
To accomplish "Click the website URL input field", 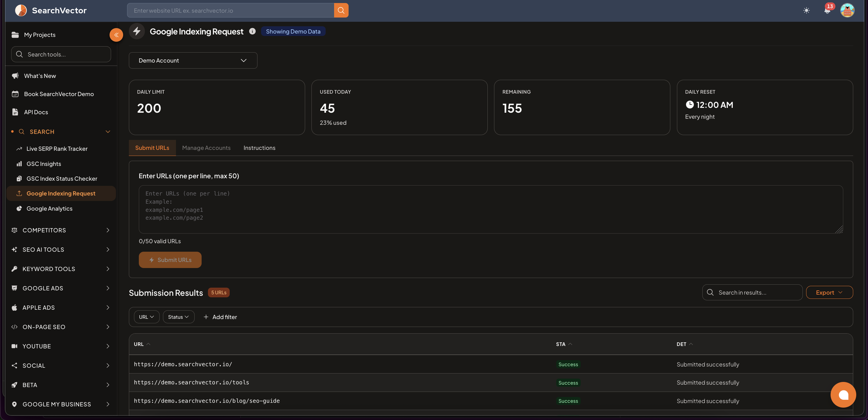I will [231, 11].
